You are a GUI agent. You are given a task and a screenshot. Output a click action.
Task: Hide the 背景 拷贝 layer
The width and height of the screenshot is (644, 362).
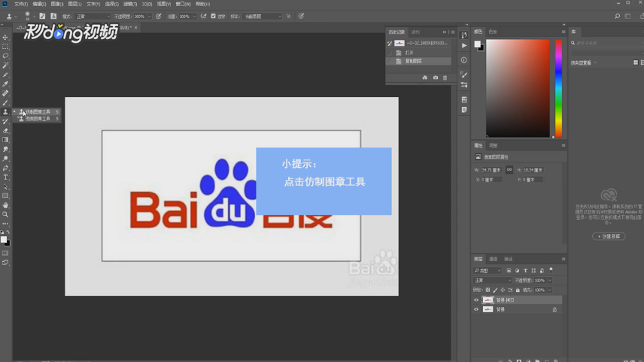(476, 300)
